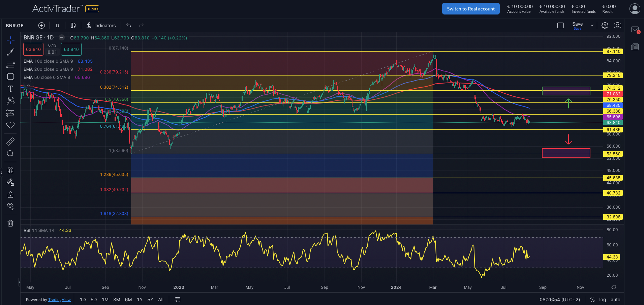Expand the Save layout dropdown arrow
The width and height of the screenshot is (644, 305).
(592, 25)
